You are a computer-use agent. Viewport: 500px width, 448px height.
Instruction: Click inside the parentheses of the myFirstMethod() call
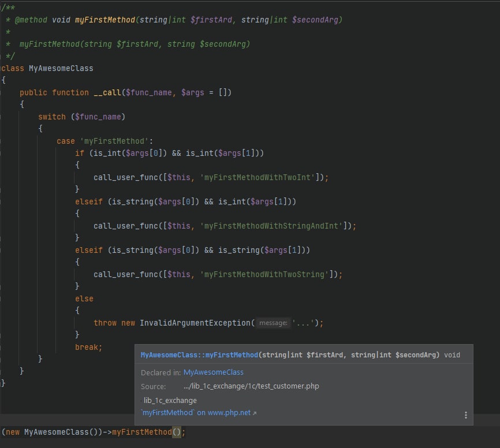tap(177, 432)
